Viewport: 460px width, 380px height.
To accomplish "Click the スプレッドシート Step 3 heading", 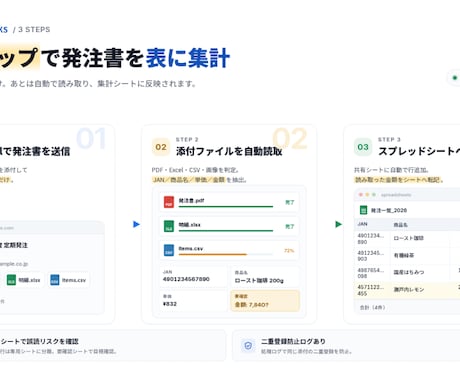I will point(419,151).
